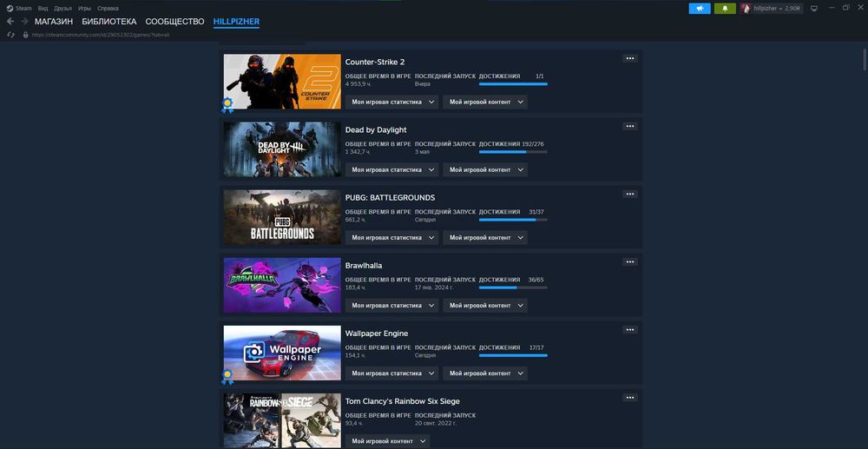This screenshot has width=868, height=449.
Task: Click Brawlhalla achievements progress bar
Action: 513,287
